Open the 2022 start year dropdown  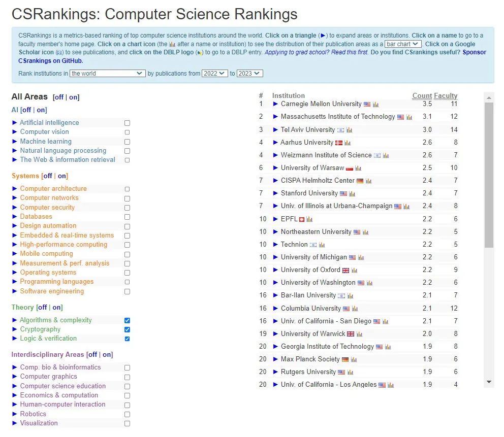[214, 74]
